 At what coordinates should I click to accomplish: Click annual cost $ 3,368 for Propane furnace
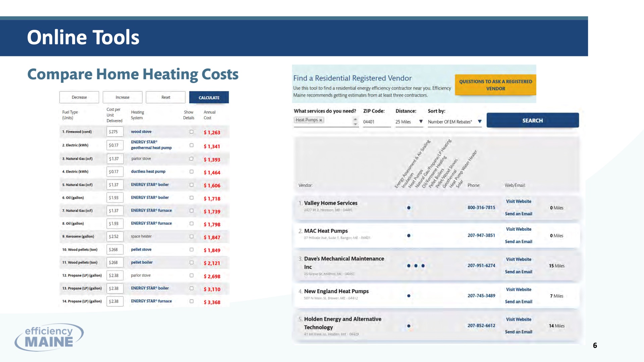[212, 302]
